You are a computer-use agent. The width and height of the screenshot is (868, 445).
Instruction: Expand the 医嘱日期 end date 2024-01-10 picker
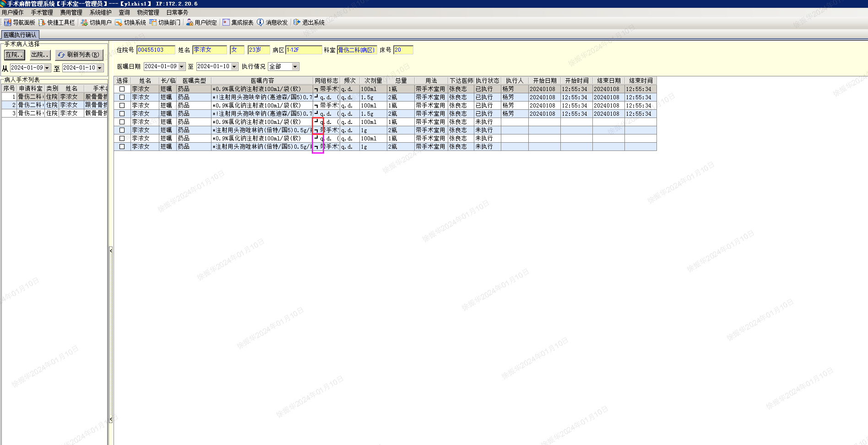[234, 67]
